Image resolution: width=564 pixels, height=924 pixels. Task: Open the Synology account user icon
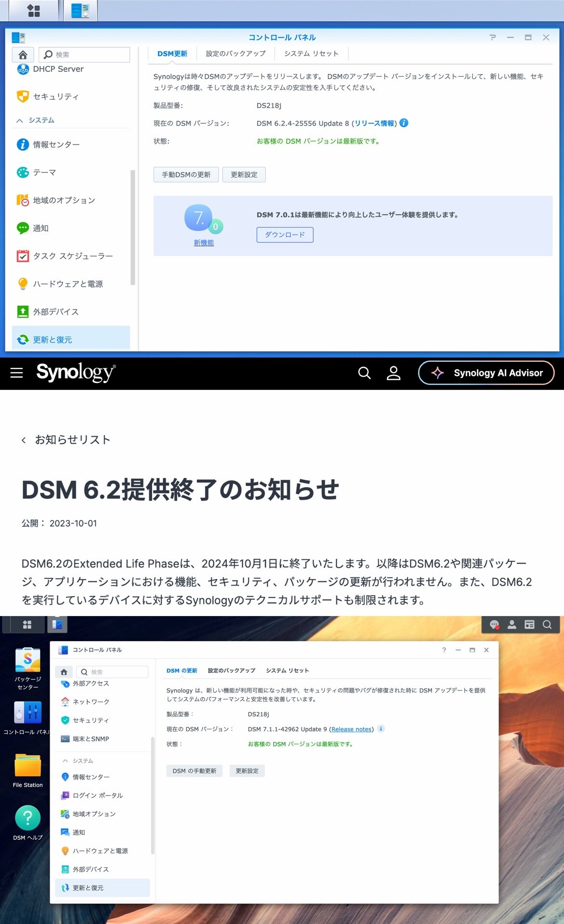(393, 373)
